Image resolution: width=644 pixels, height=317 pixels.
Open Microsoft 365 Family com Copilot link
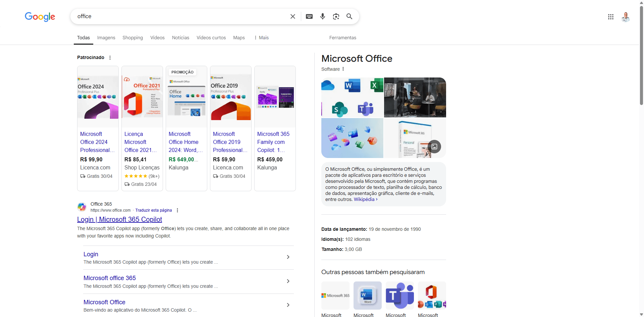pos(273,142)
